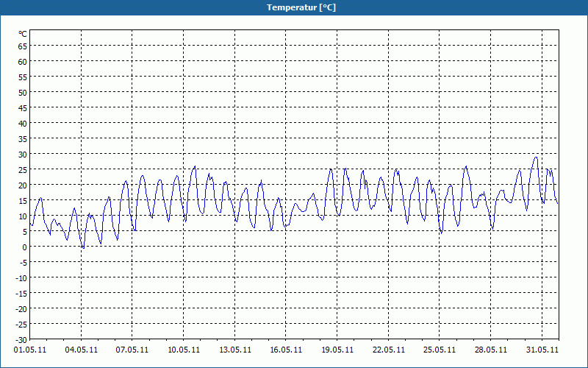This screenshot has width=588, height=368.
Task: Click the 'Temperatur [°C]' chart title
Action: coord(301,7)
